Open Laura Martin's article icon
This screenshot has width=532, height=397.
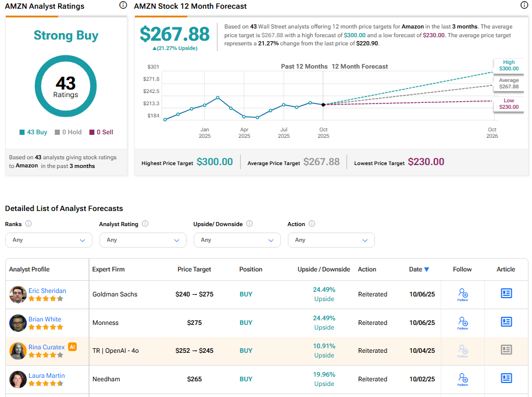point(506,378)
